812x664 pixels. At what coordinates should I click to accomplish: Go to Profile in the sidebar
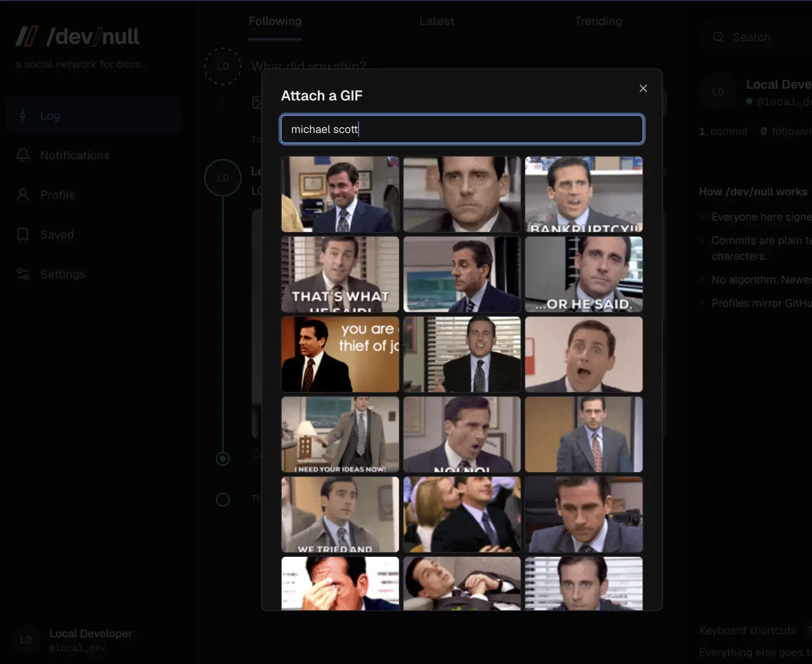click(94, 195)
